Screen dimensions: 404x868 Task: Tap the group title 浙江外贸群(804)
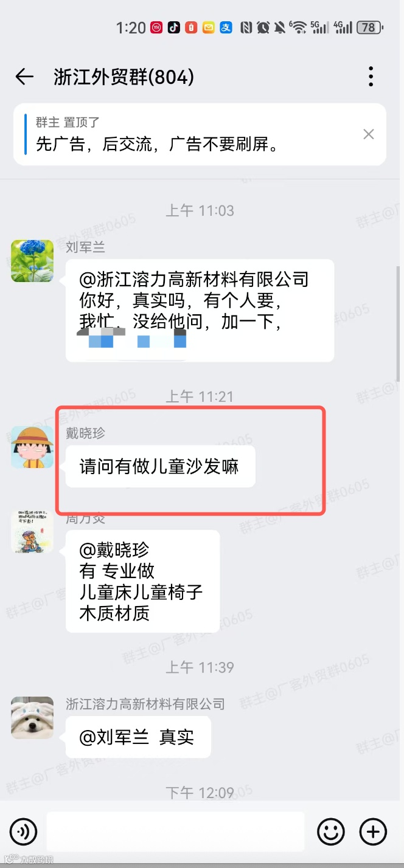pos(124,77)
